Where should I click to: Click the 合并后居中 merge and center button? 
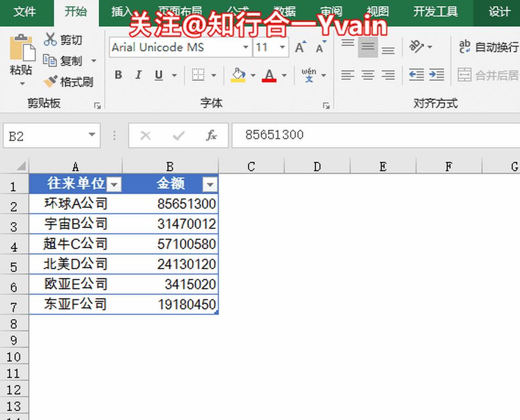pos(488,75)
